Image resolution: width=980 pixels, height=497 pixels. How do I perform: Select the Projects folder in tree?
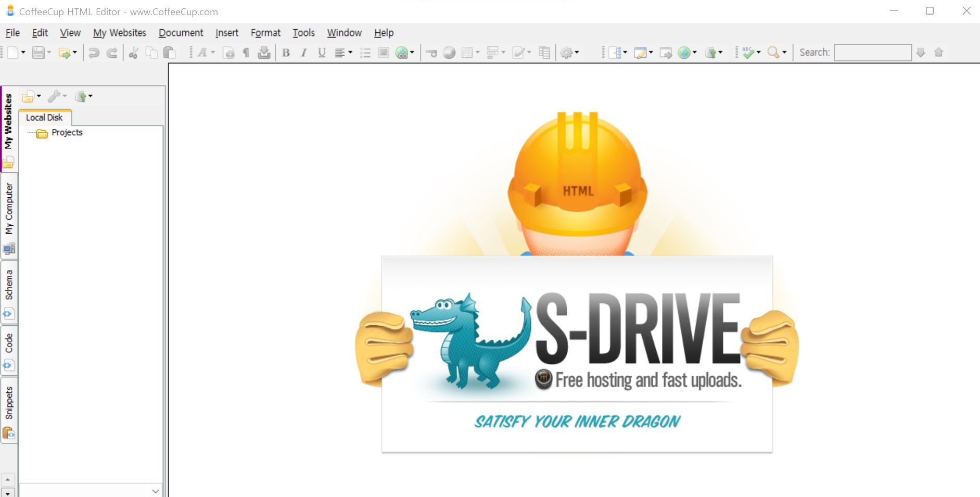pyautogui.click(x=67, y=133)
